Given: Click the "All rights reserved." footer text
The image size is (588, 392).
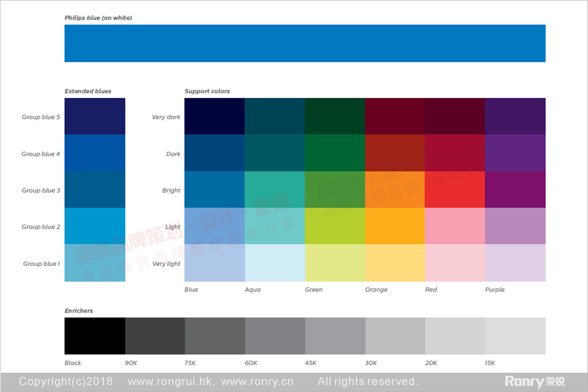Looking at the screenshot, I should 368,382.
